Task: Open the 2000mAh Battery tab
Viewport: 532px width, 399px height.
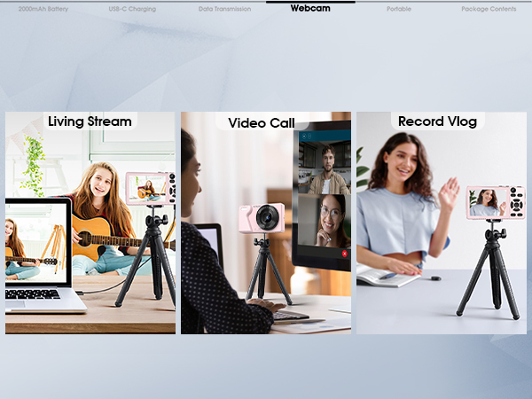Action: [43, 9]
